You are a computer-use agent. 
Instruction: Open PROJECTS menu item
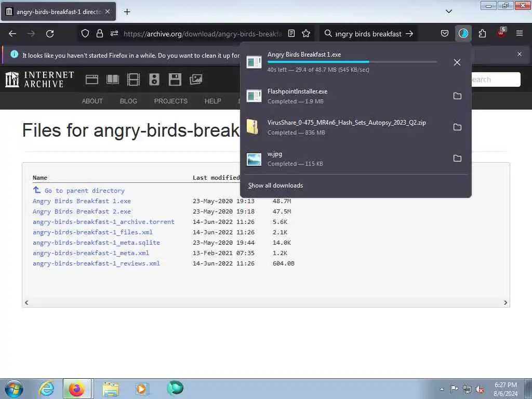170,101
